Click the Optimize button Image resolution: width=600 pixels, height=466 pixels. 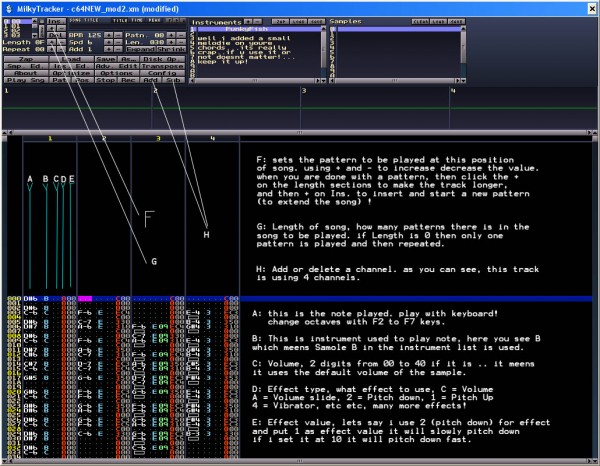(x=72, y=73)
